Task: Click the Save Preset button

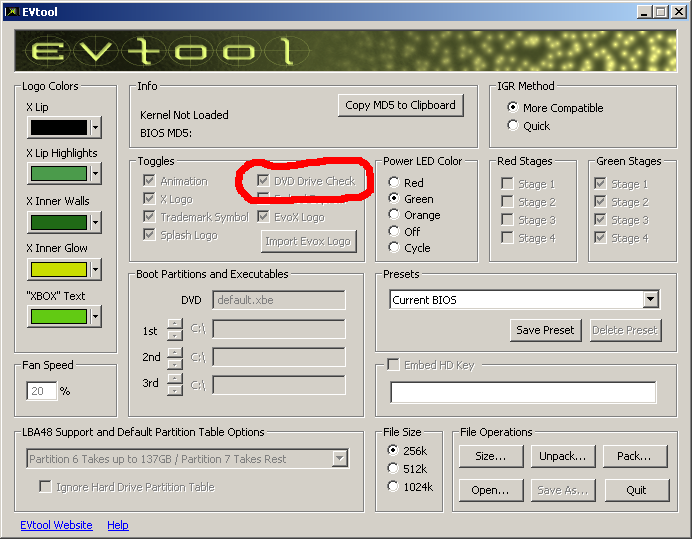Action: tap(545, 330)
